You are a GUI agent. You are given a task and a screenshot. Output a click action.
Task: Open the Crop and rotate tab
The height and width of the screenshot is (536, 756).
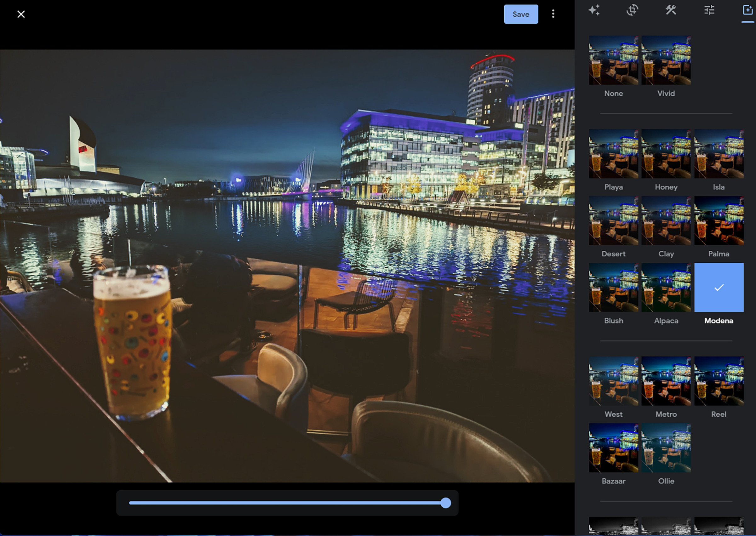(x=632, y=10)
